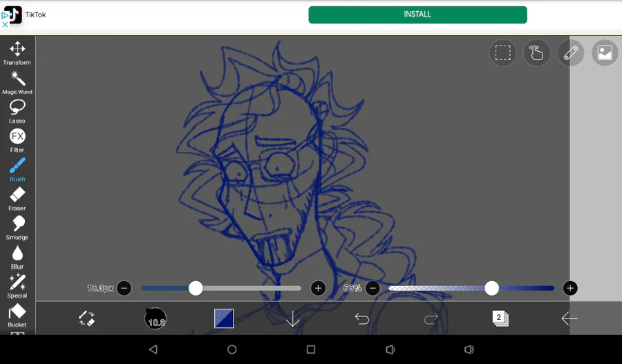
Task: Increase brush thickness with plus button
Action: coord(318,288)
